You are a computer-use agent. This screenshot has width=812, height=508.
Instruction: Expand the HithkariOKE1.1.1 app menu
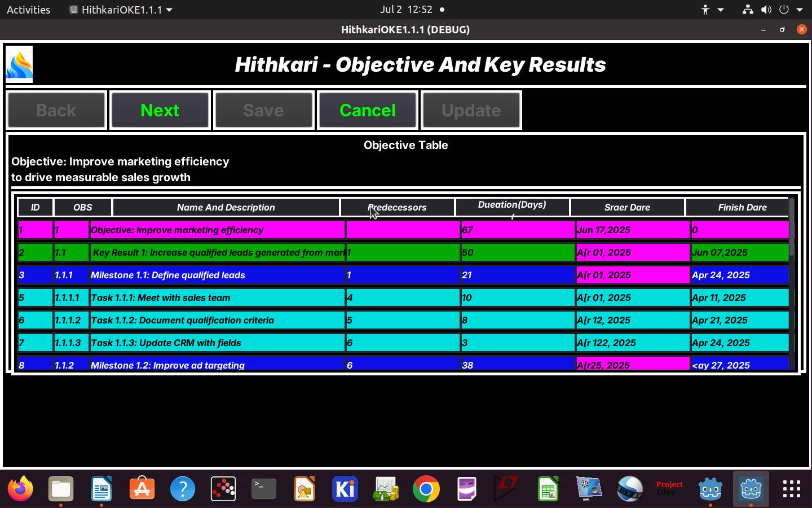pos(121,10)
